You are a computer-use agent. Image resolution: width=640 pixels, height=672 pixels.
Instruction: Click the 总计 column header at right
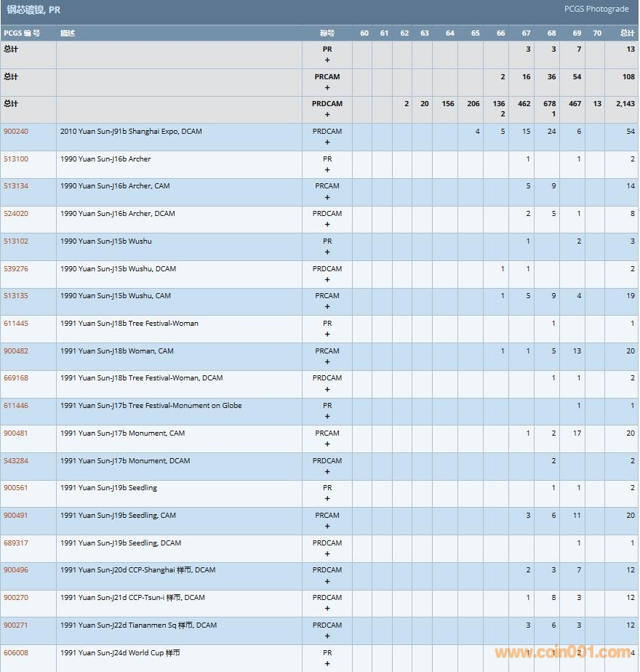[x=627, y=33]
